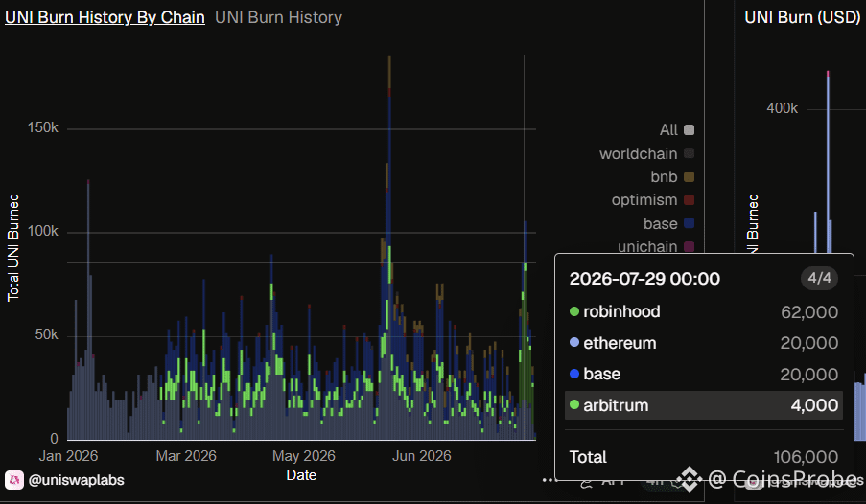Select the base row in tooltip
This screenshot has height=504, width=866.
click(x=704, y=374)
